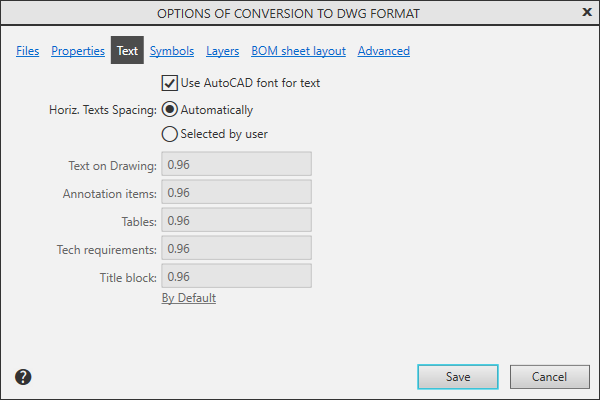The height and width of the screenshot is (400, 600).
Task: Click the active Text tab
Action: (x=127, y=51)
